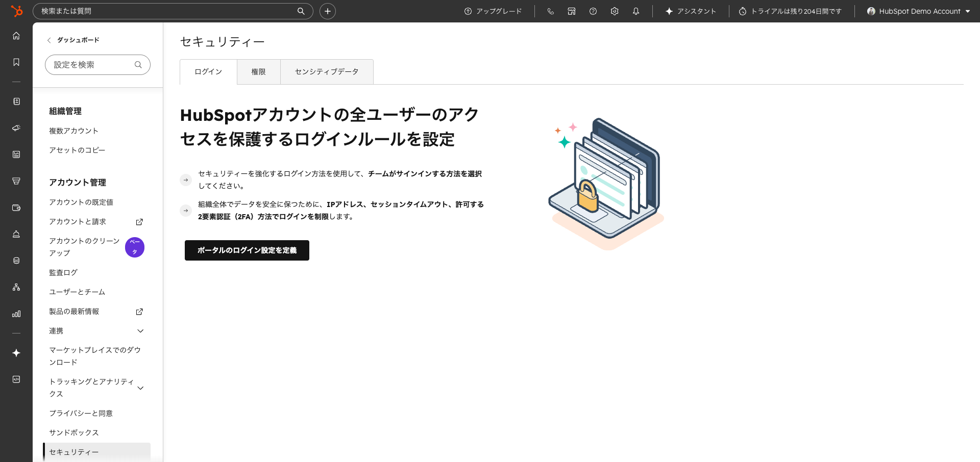Open the notifications bell icon
The height and width of the screenshot is (462, 980).
636,11
